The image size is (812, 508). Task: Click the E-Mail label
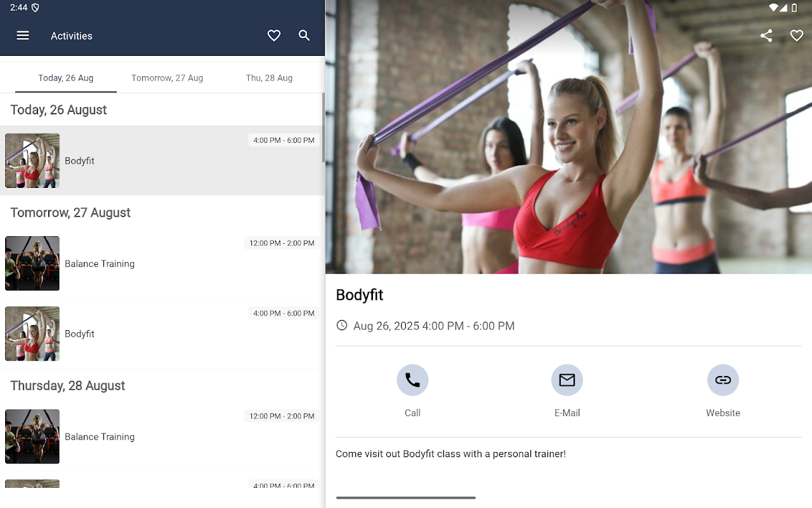[x=567, y=413]
